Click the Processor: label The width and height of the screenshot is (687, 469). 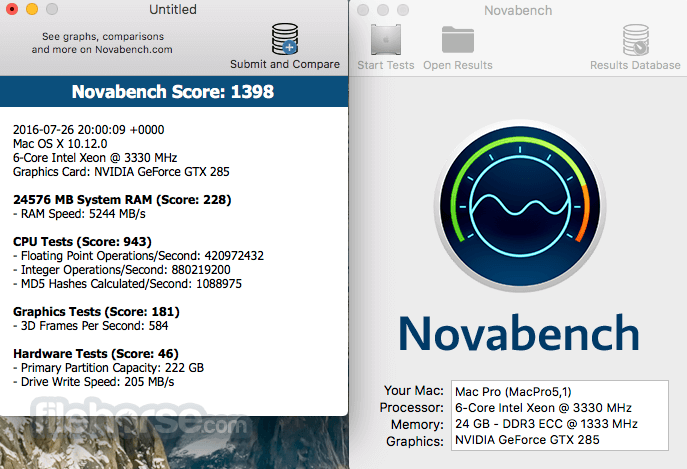(412, 408)
